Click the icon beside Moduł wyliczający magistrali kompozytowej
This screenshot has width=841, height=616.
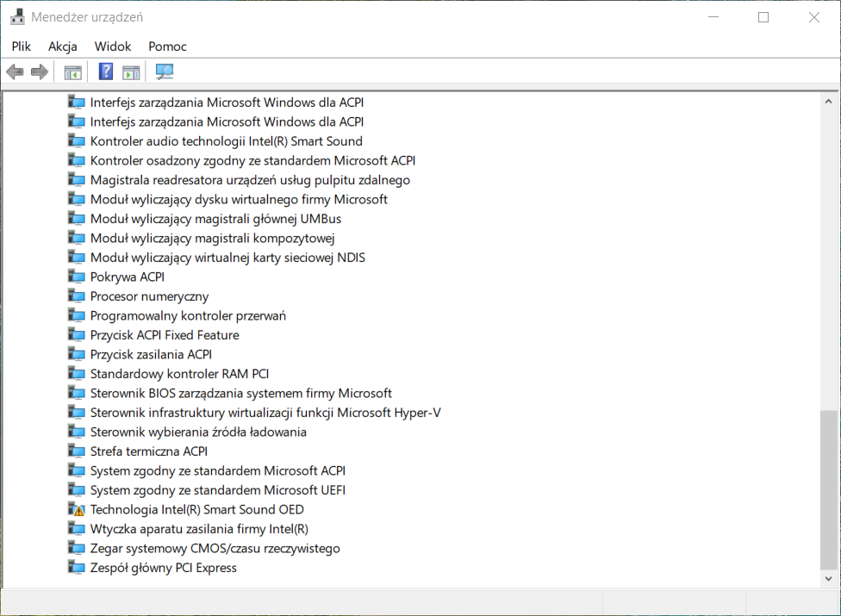coord(76,238)
